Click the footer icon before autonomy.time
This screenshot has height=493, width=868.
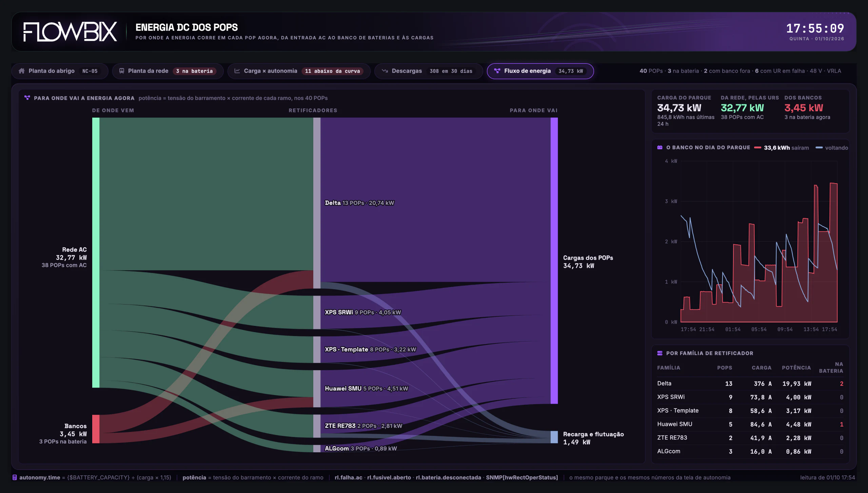tap(15, 477)
